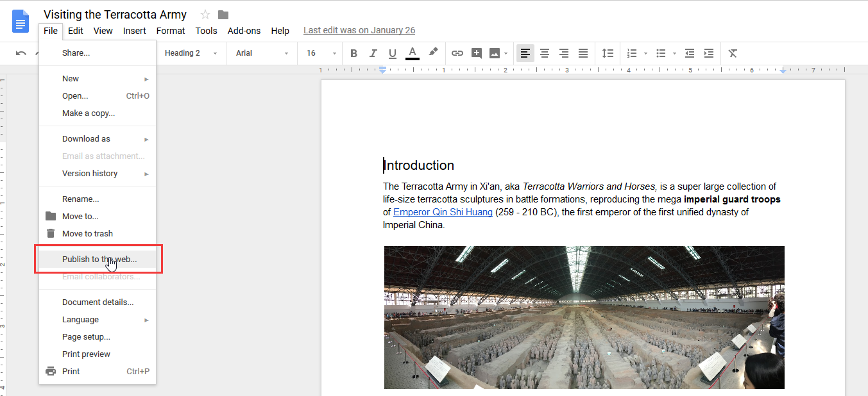Click the increase indent icon

708,53
